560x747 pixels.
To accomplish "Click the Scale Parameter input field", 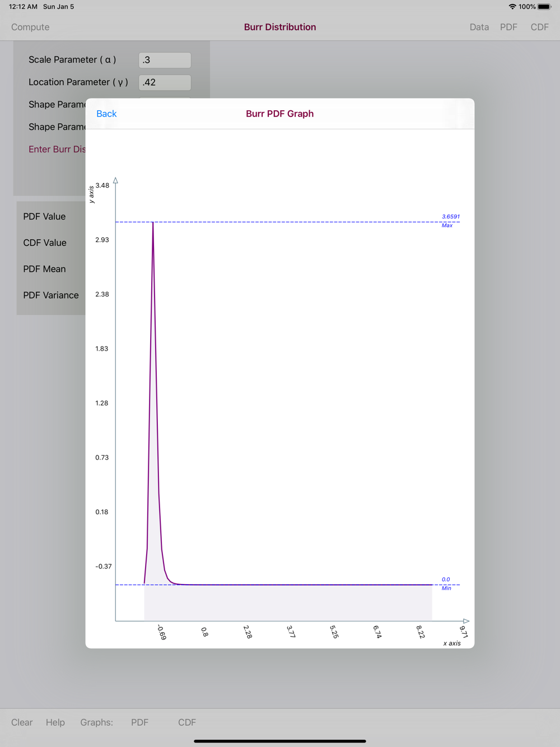I will 165,60.
